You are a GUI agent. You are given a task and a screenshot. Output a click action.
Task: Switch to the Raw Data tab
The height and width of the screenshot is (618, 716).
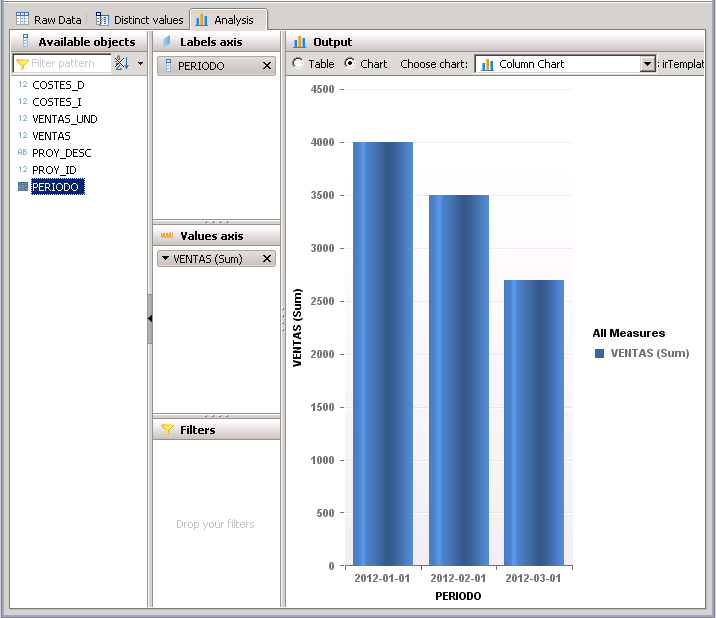[x=48, y=19]
